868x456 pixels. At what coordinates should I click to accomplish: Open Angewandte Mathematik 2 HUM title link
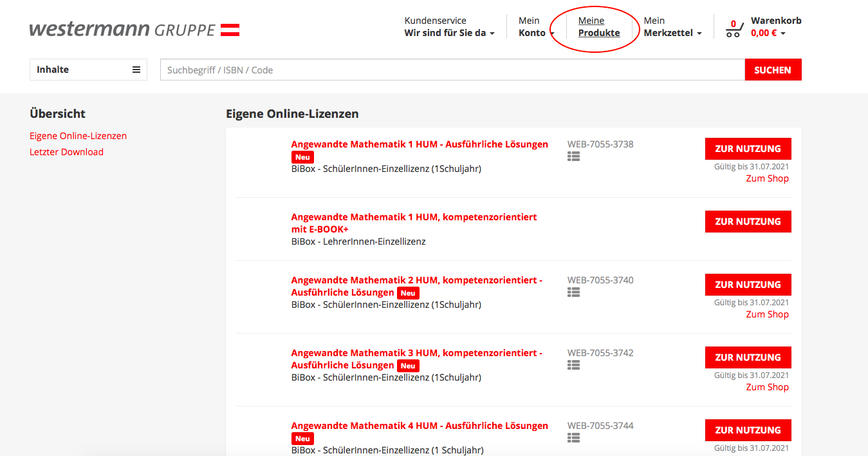point(416,286)
